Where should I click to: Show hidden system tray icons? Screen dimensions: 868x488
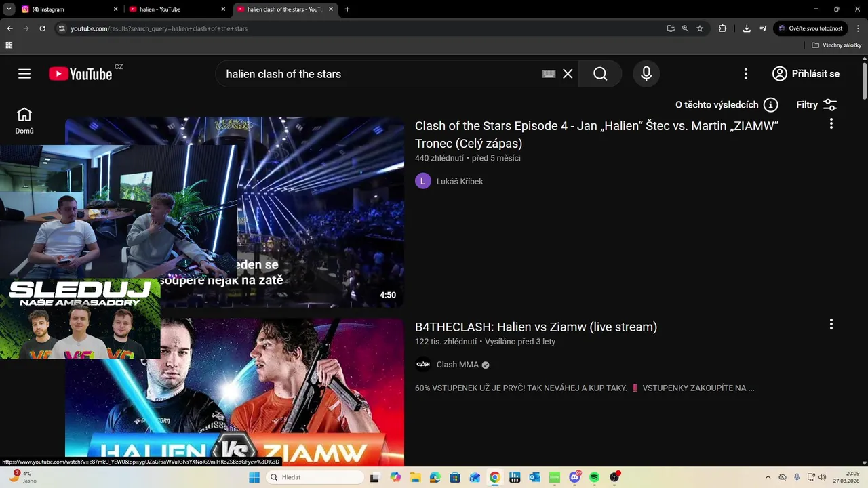[x=768, y=477]
